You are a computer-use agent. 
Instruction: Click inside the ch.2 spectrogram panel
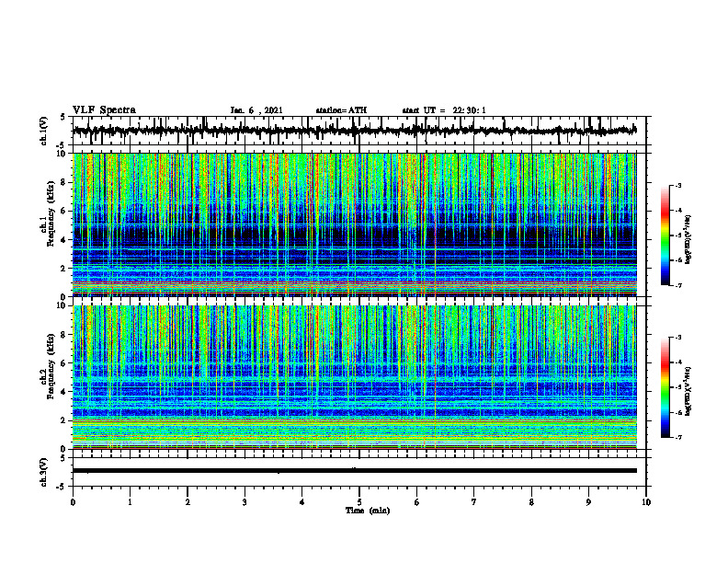354,377
